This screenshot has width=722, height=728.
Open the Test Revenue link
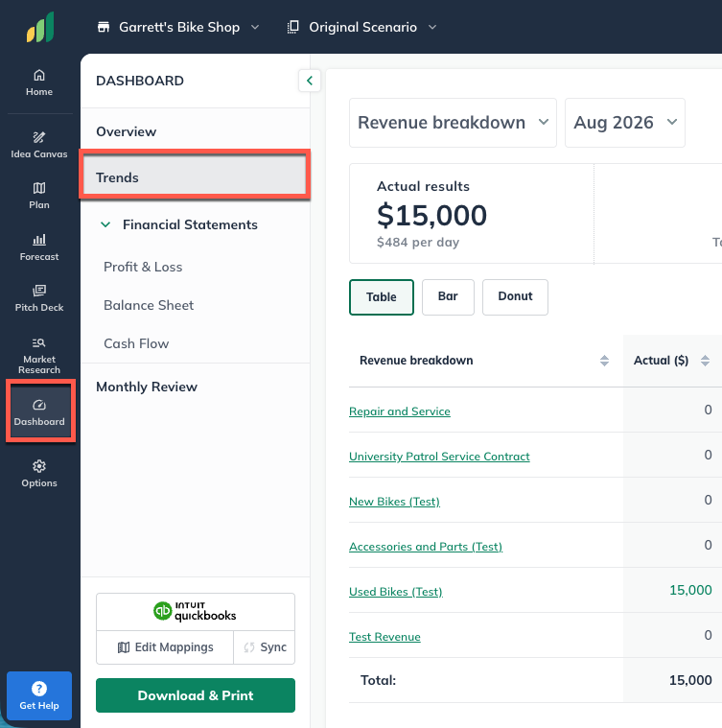384,637
